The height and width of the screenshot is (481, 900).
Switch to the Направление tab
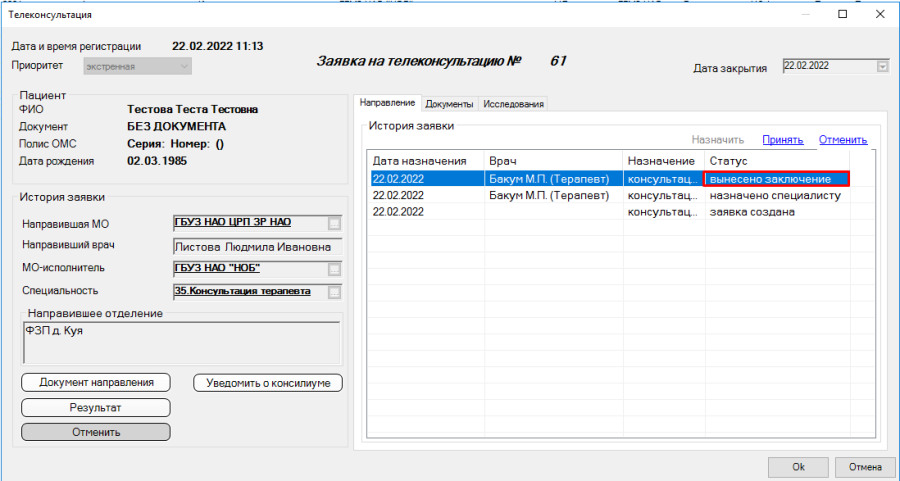click(x=387, y=103)
